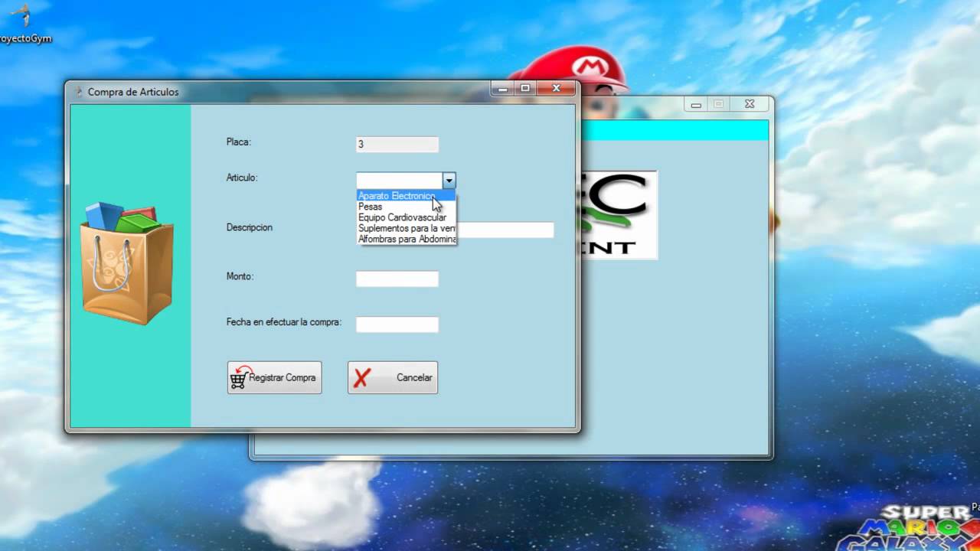This screenshot has width=980, height=551.
Task: Choose Alfombras para Abdominales option
Action: click(x=407, y=239)
